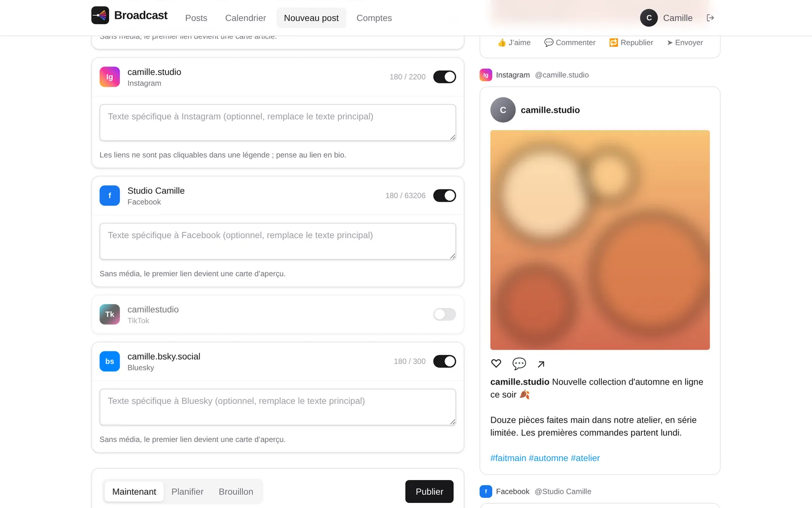
Task: Click the #faitmain hashtag link
Action: coord(508,458)
